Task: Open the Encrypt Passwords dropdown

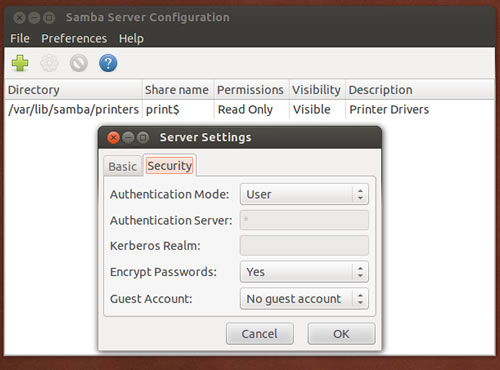Action: [304, 272]
